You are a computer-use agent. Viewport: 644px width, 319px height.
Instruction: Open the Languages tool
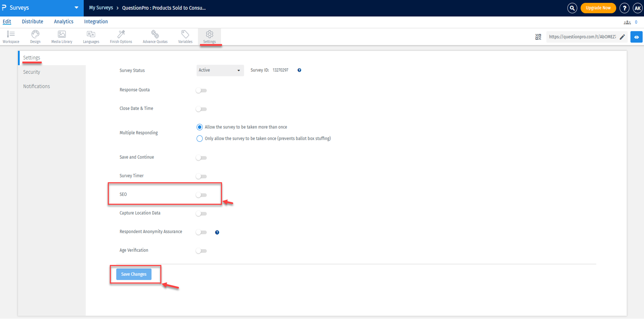91,37
